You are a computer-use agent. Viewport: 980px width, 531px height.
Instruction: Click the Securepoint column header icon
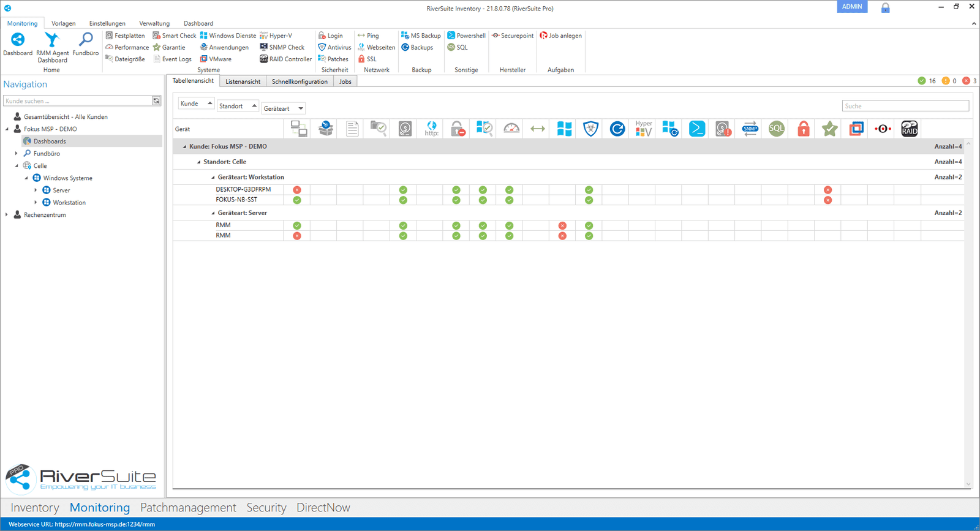coord(883,129)
